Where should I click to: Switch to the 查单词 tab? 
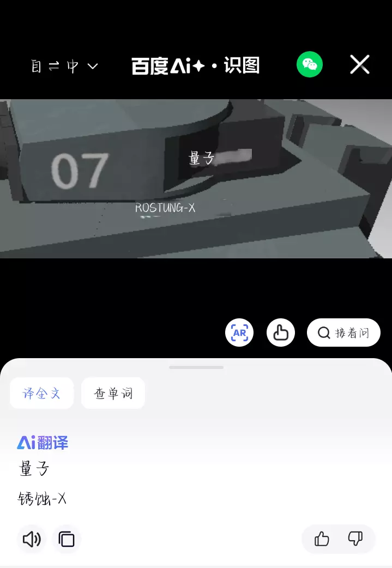coord(113,393)
